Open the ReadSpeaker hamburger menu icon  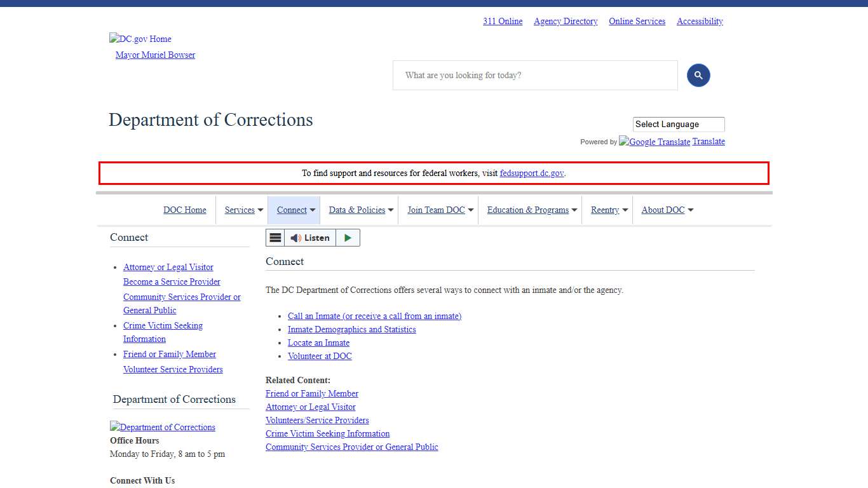tap(275, 238)
